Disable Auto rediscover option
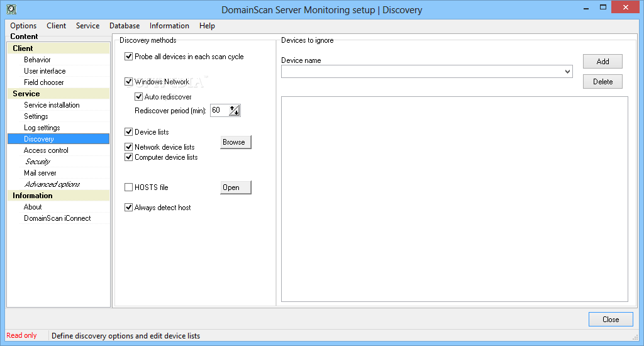Image resolution: width=644 pixels, height=346 pixels. point(138,97)
